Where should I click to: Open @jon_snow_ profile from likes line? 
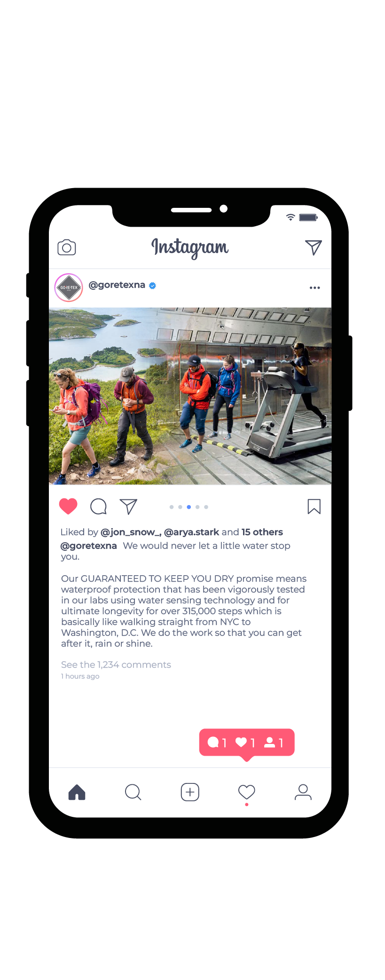[x=131, y=532]
